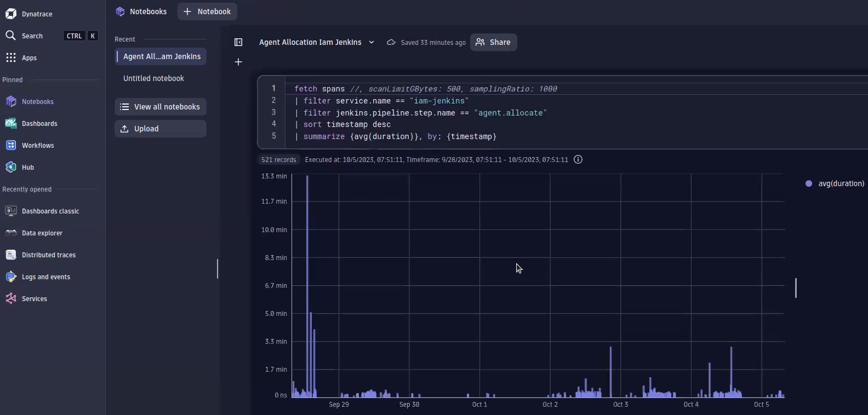Click the Notebooks header title
The image size is (868, 415).
148,11
